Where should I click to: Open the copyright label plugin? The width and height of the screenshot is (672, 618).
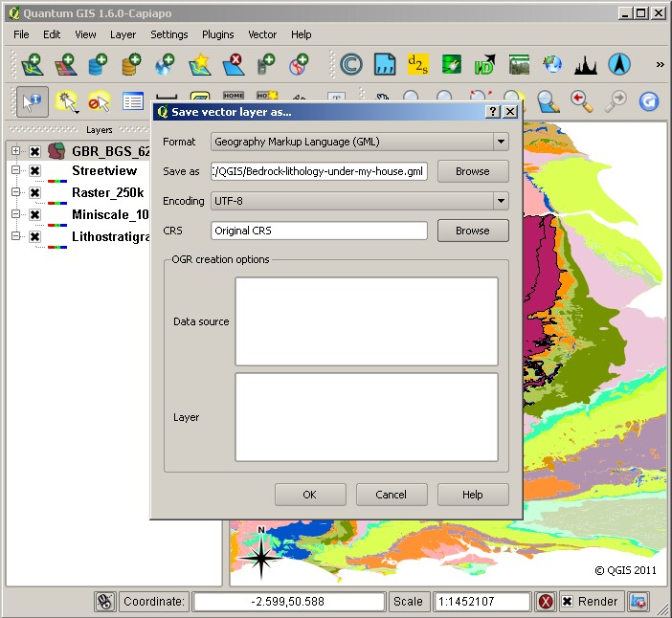(x=351, y=65)
